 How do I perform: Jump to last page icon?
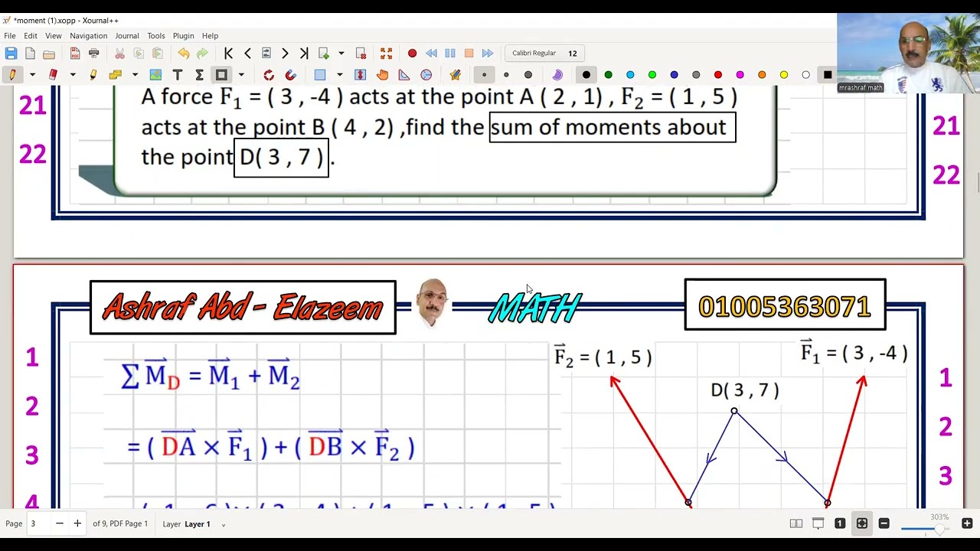pyautogui.click(x=304, y=54)
